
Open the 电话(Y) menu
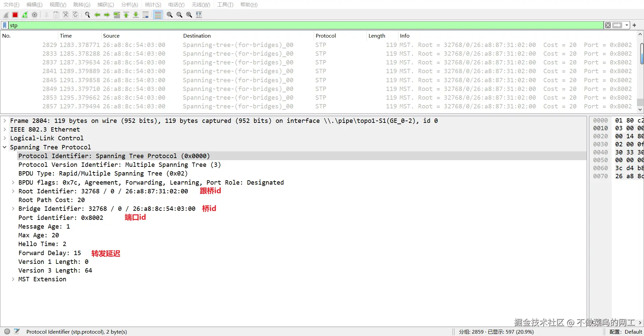tap(176, 5)
